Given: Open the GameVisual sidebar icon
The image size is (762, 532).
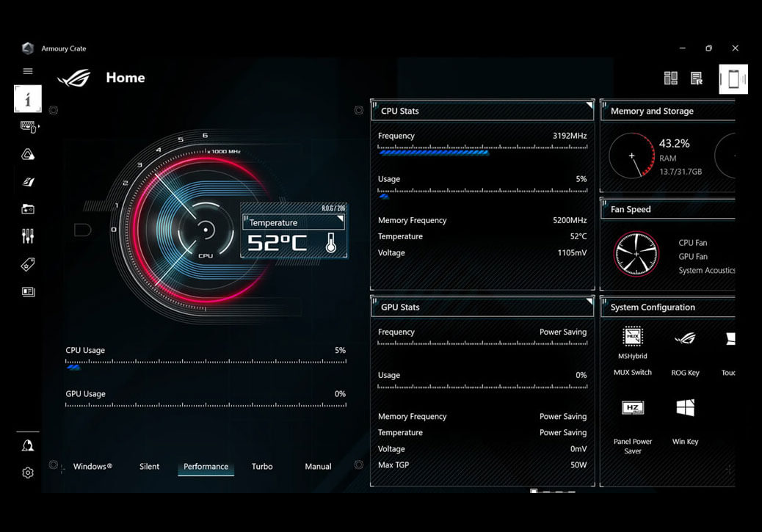Looking at the screenshot, I should pyautogui.click(x=28, y=182).
